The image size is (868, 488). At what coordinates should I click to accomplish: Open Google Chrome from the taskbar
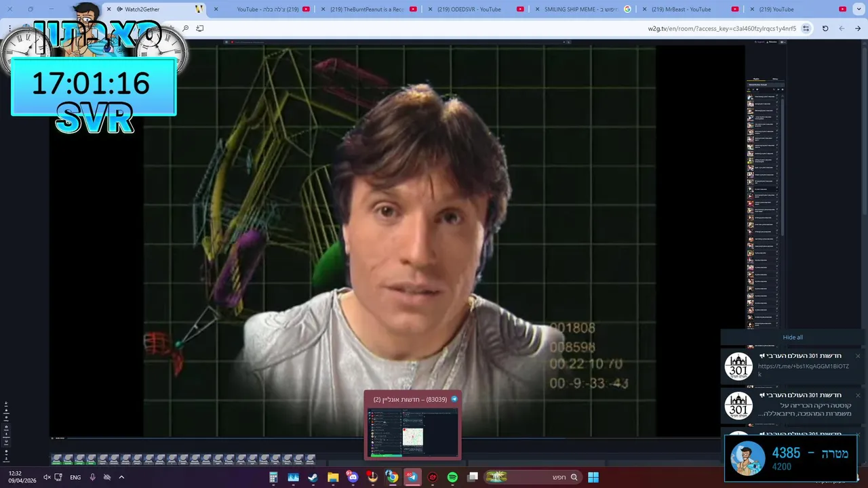pyautogui.click(x=392, y=477)
